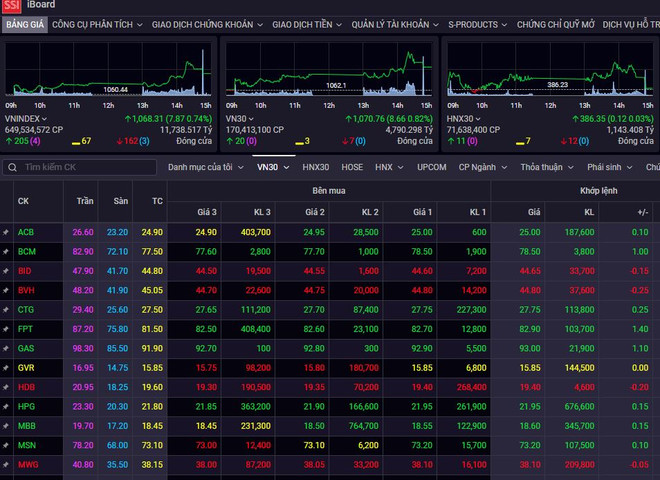Pin the HPG stock row

pyautogui.click(x=6, y=406)
